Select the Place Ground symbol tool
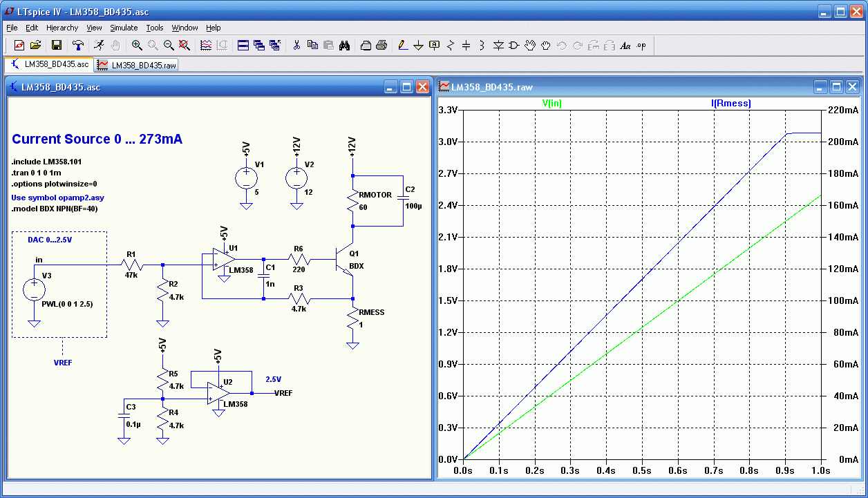The width and height of the screenshot is (868, 498). (419, 46)
